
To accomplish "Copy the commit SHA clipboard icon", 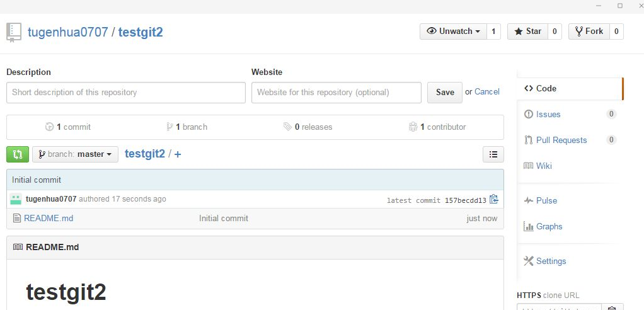I will tap(493, 200).
